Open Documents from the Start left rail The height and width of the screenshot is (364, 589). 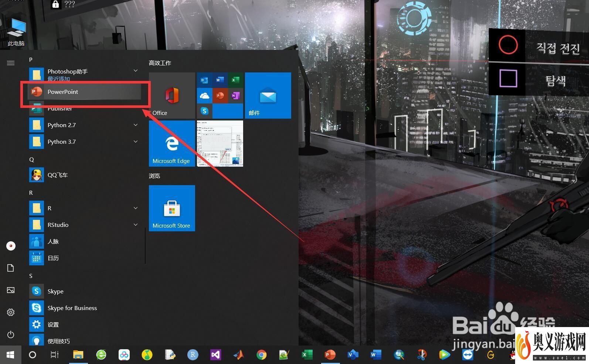coord(11,268)
